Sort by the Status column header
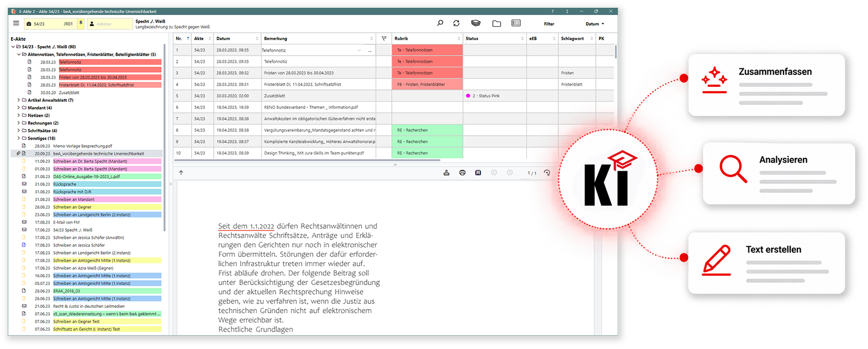 (494, 38)
